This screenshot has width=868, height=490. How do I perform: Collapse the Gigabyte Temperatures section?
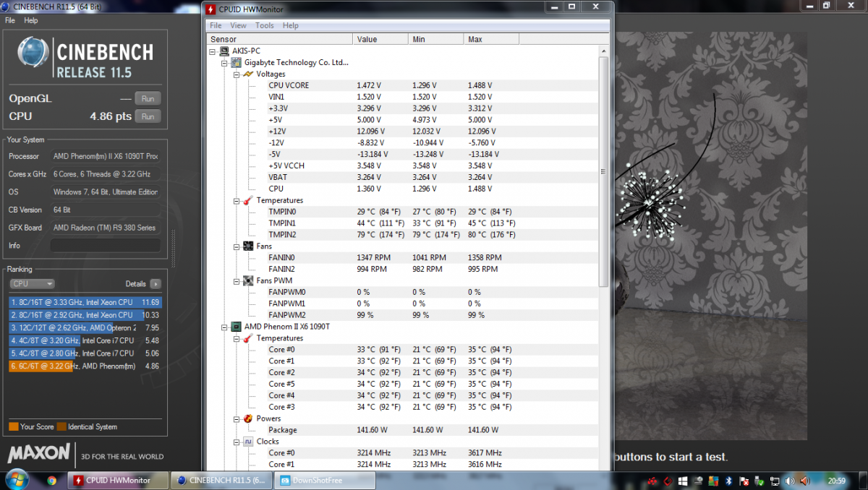(x=237, y=200)
